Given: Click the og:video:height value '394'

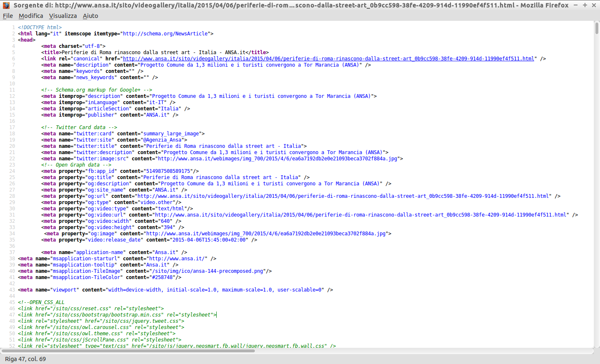Looking at the screenshot, I should pos(168,227).
